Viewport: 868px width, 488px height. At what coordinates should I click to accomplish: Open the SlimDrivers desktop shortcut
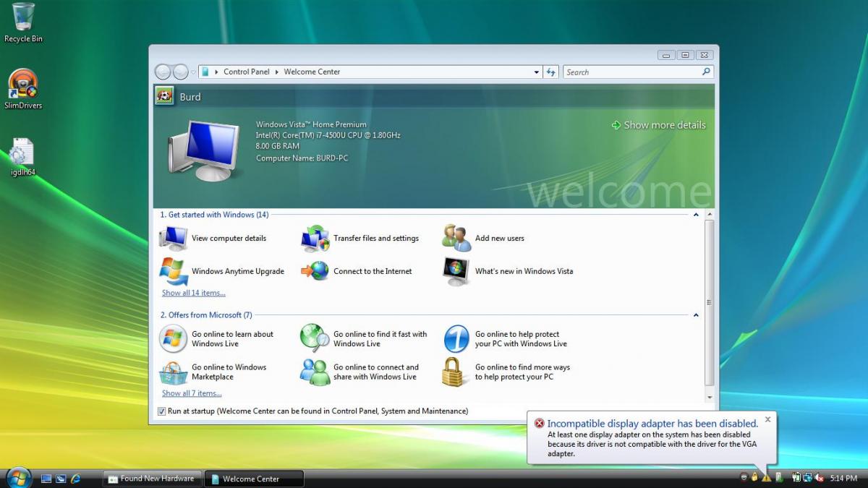tap(23, 89)
